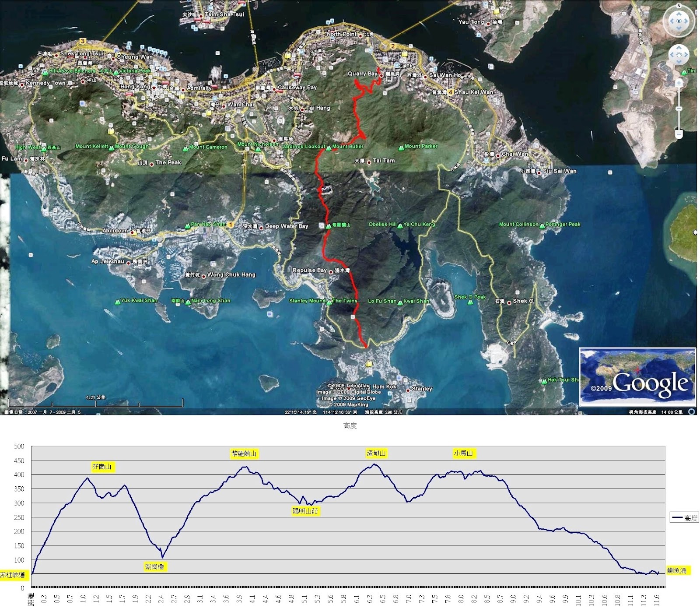The image size is (700, 608).
Task: Click the Shek O Peak mountain icon
Action: [470, 302]
